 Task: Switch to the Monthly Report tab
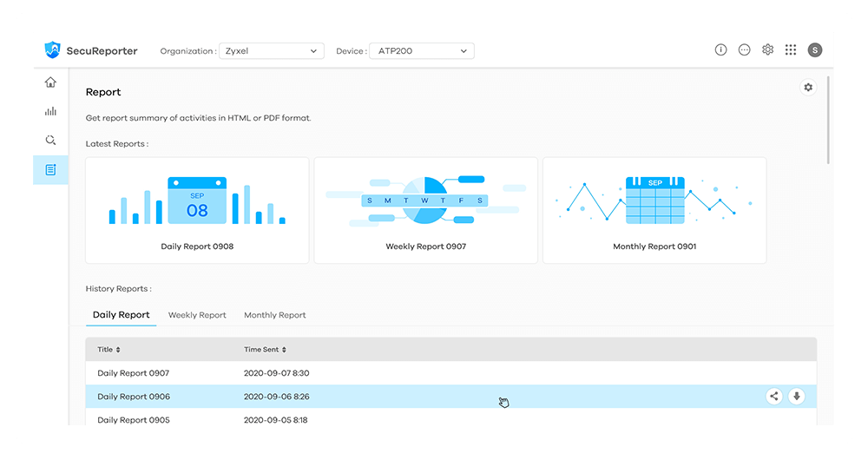[274, 315]
